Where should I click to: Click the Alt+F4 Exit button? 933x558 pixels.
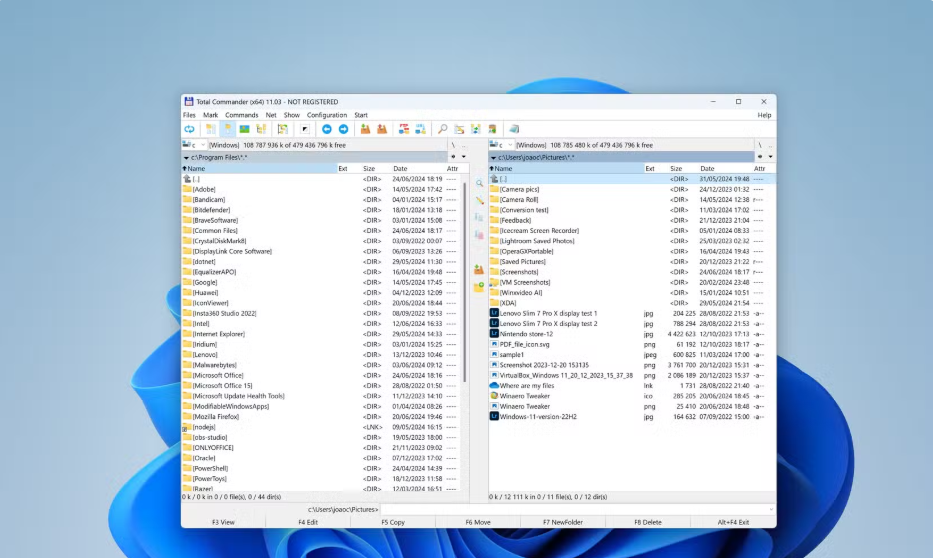733,522
